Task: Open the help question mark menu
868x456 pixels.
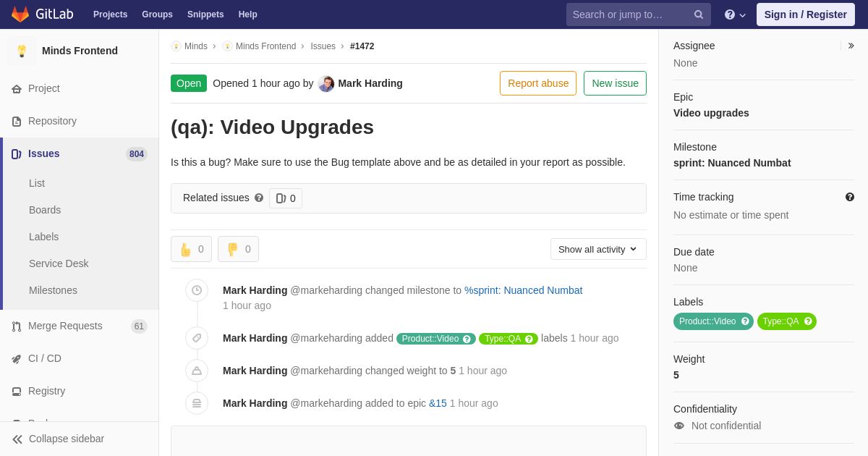Action: (735, 14)
